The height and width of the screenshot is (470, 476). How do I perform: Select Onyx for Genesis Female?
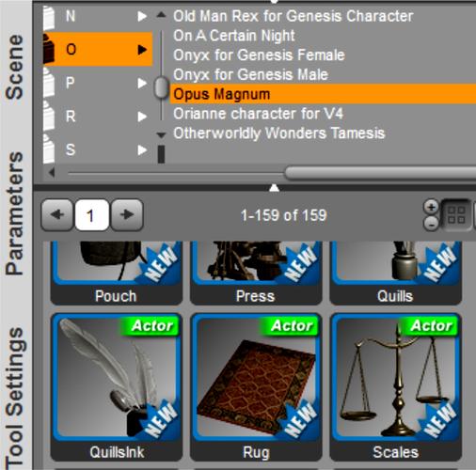(259, 55)
